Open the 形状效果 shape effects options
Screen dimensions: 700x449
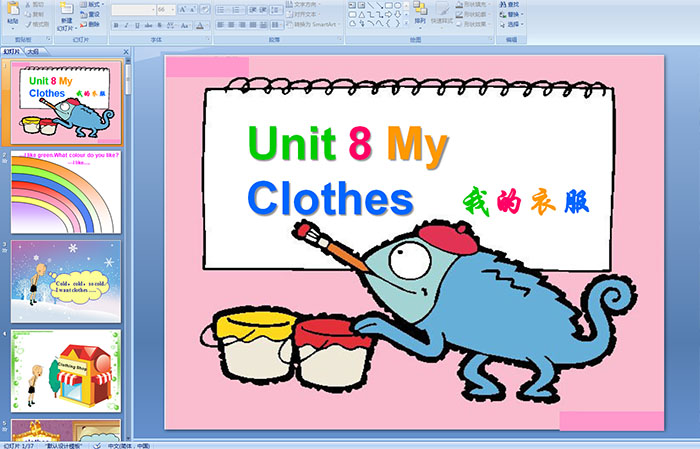click(x=472, y=24)
